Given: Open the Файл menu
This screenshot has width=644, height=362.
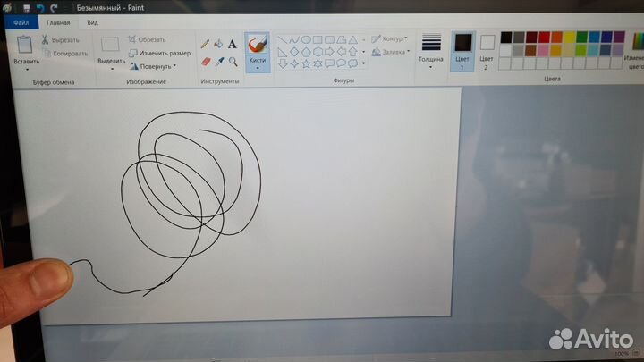Looking at the screenshot, I should pyautogui.click(x=21, y=23).
